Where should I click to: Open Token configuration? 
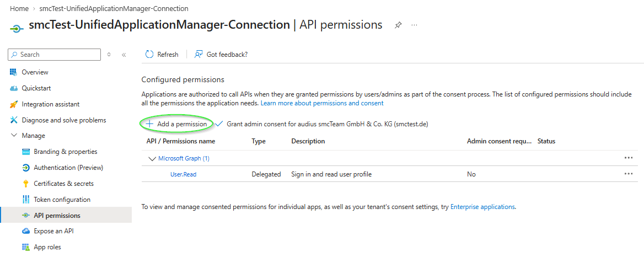point(62,200)
